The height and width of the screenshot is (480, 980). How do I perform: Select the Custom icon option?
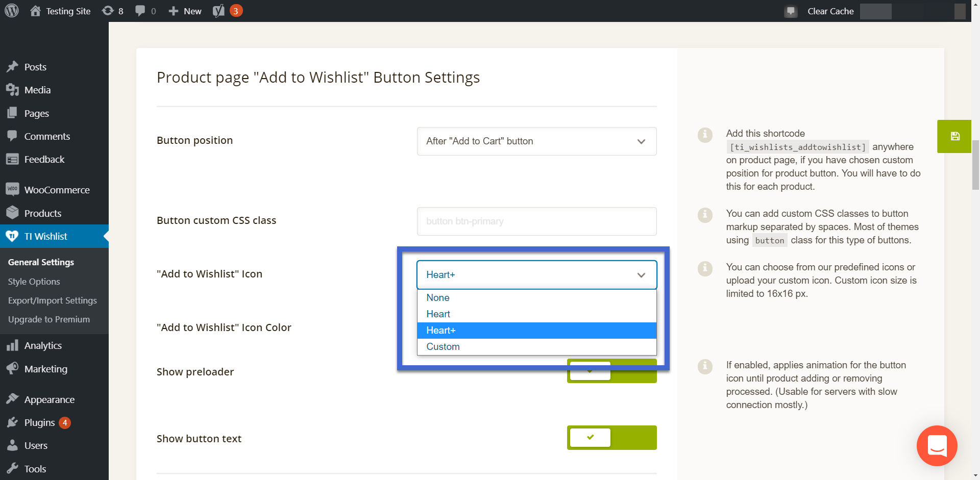[x=443, y=347]
